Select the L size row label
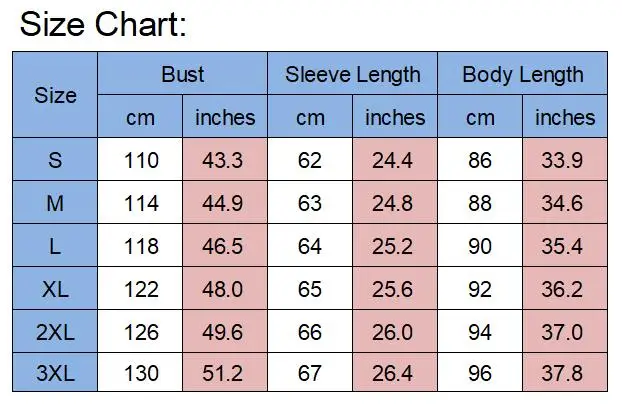Image resolution: width=622 pixels, height=406 pixels. 55,245
